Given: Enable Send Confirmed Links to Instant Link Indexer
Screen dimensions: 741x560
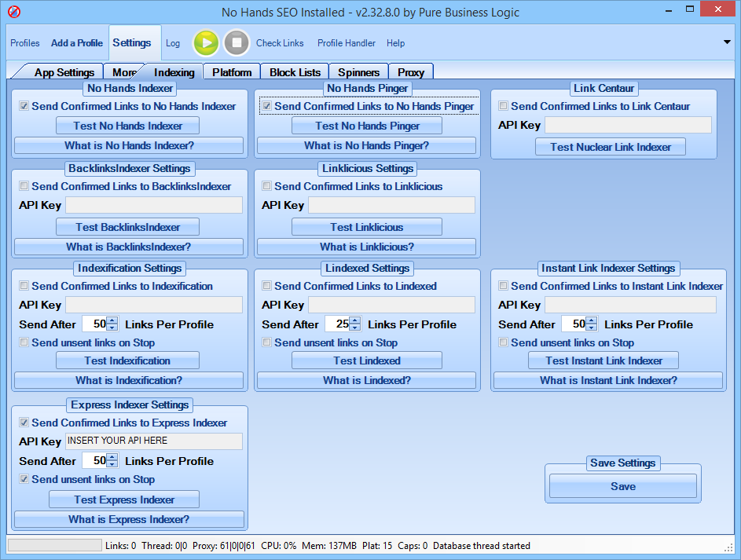Looking at the screenshot, I should click(x=503, y=286).
